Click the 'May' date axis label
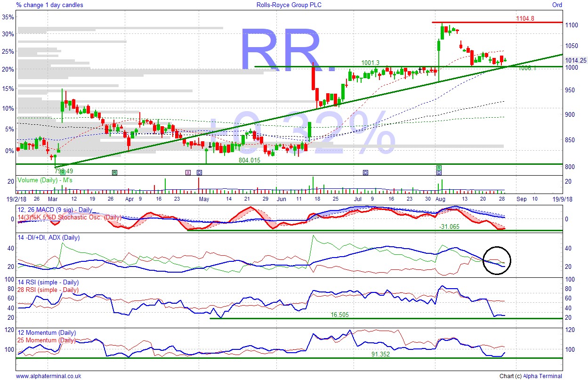The image size is (588, 380). pos(204,199)
